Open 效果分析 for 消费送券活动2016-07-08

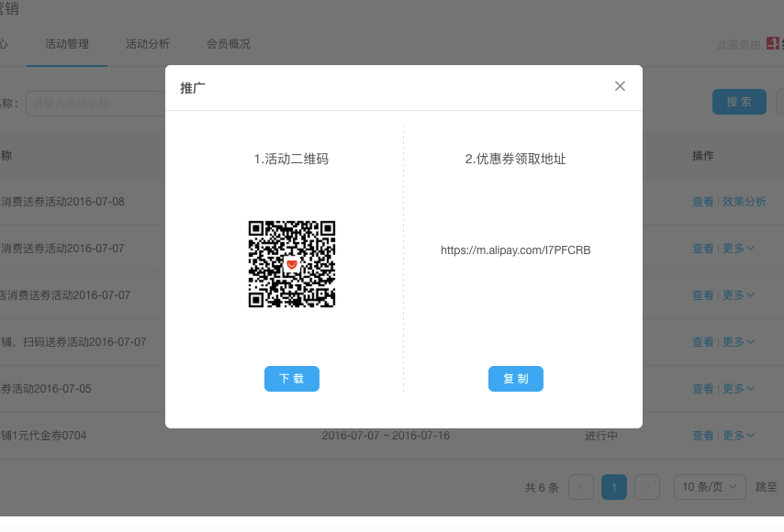(x=744, y=202)
